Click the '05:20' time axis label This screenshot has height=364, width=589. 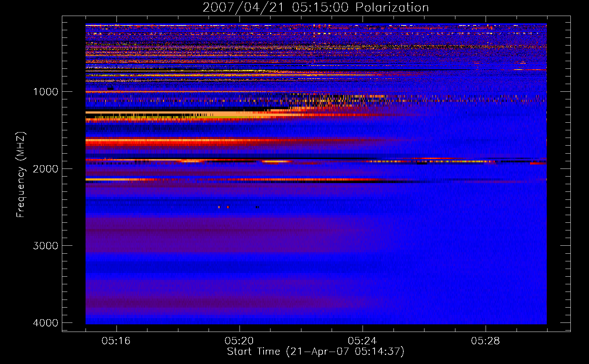(239, 341)
